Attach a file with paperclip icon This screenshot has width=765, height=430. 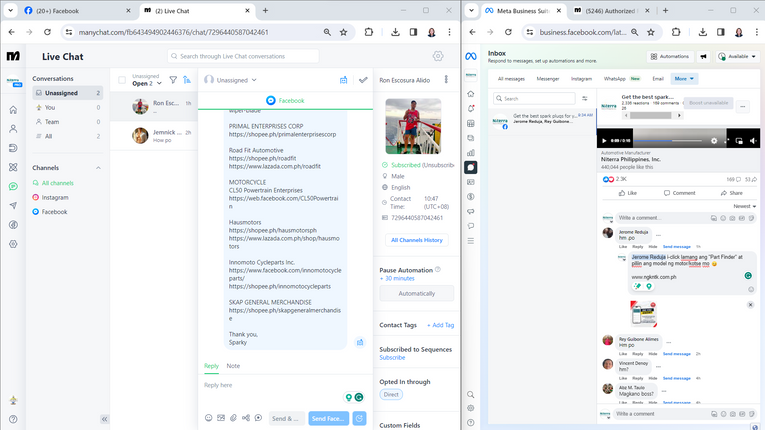(233, 418)
